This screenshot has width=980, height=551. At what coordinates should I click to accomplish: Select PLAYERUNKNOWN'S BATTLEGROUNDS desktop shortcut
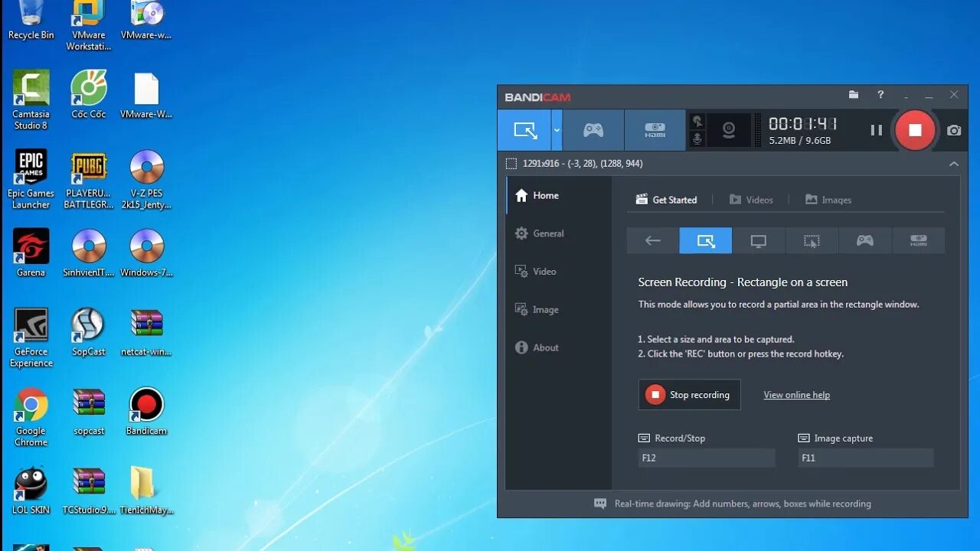[89, 179]
